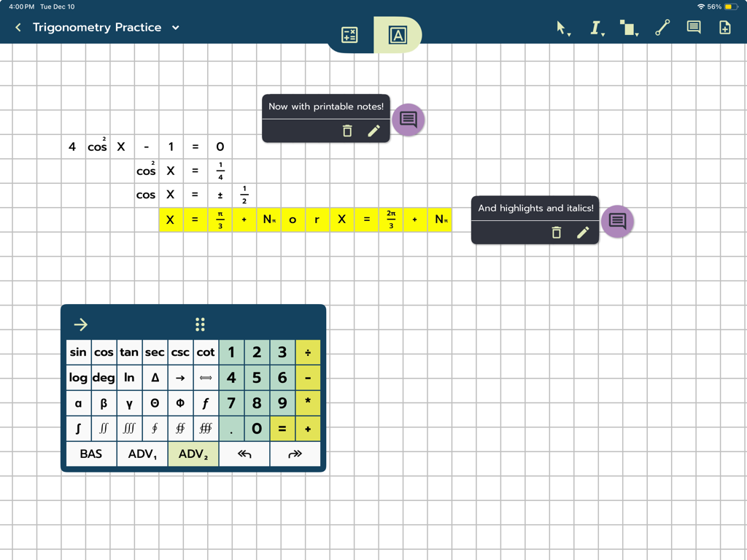Switch to the BAS keypad tab
This screenshot has height=560, width=747.
(x=91, y=454)
